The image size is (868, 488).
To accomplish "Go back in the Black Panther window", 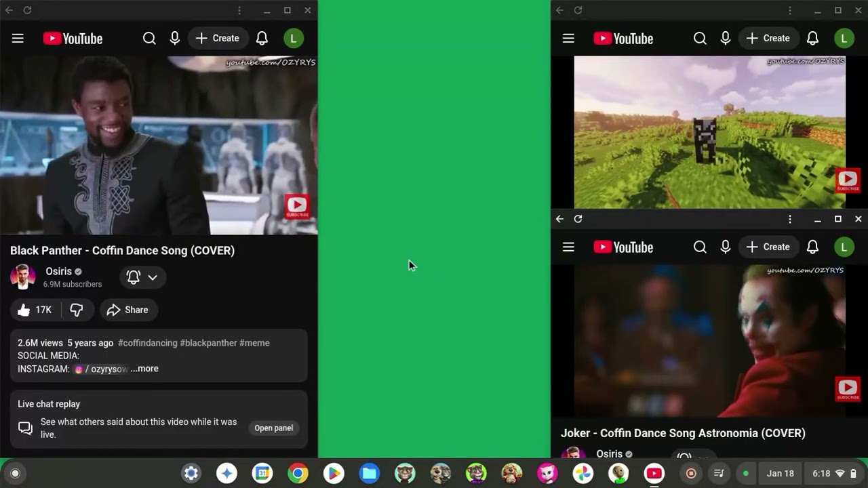I will pos(9,10).
